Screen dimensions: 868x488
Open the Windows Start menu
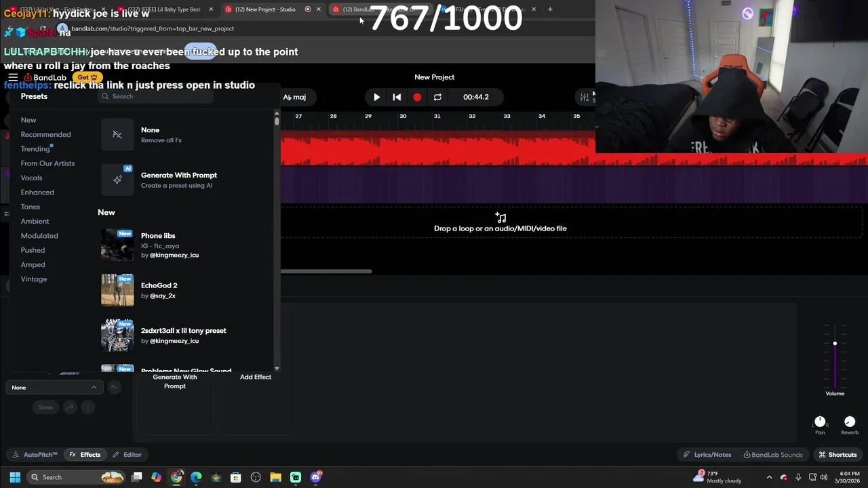[15, 477]
